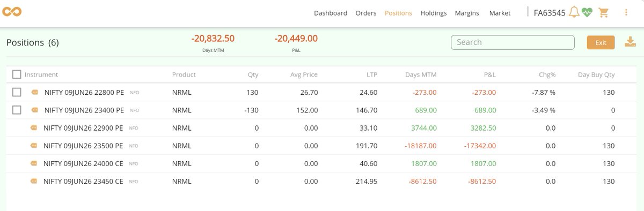Download positions using the download icon
The width and height of the screenshot is (644, 211).
point(630,42)
